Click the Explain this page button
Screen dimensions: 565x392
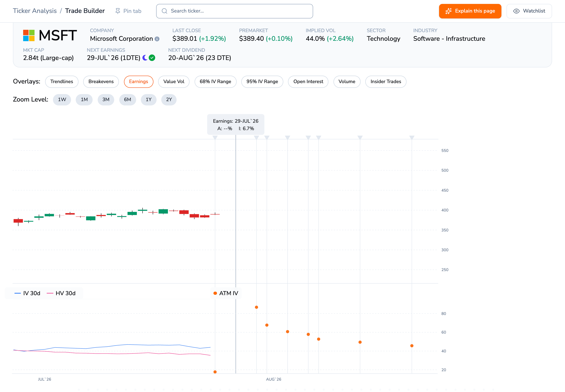click(470, 11)
